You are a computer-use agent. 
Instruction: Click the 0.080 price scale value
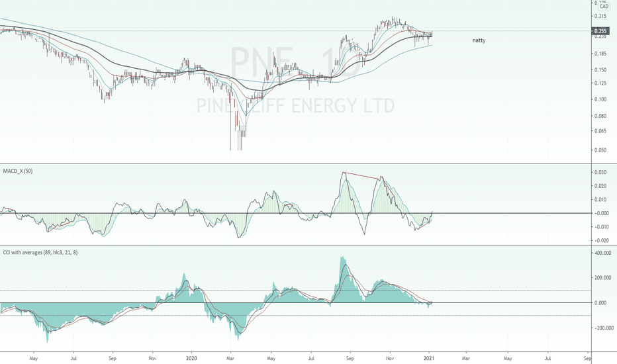600,116
